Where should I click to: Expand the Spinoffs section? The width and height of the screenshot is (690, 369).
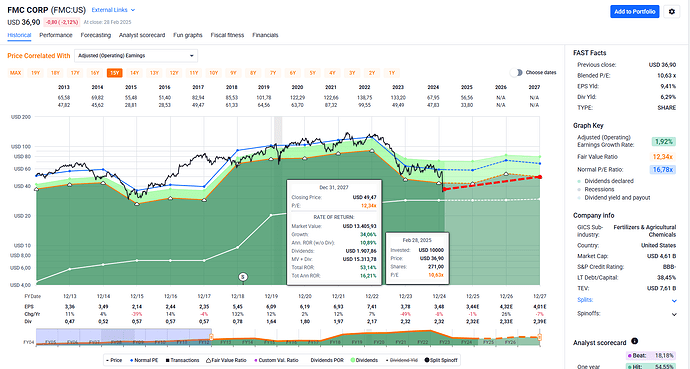(x=674, y=314)
